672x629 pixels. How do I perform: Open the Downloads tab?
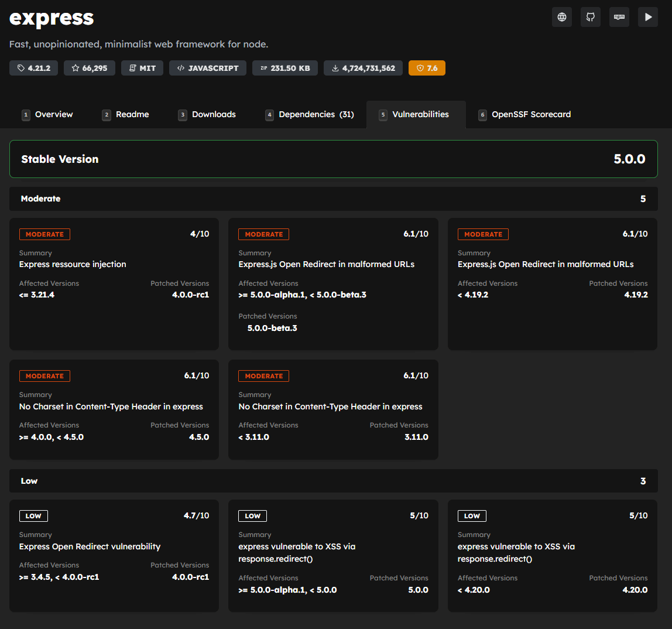pyautogui.click(x=207, y=114)
